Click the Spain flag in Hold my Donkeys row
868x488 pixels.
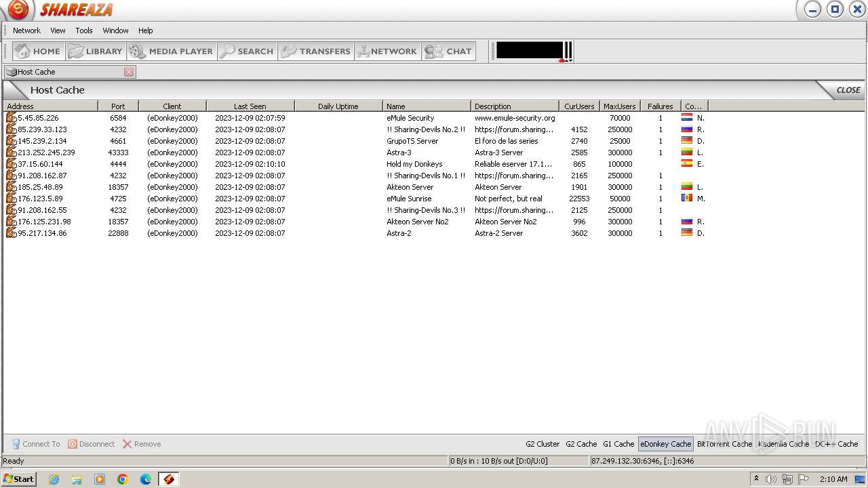[x=687, y=164]
